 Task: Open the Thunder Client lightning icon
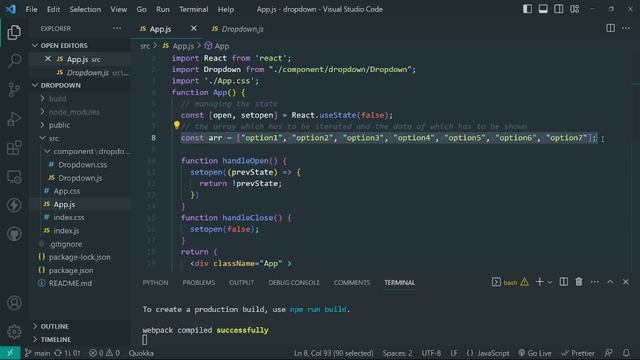click(x=14, y=205)
